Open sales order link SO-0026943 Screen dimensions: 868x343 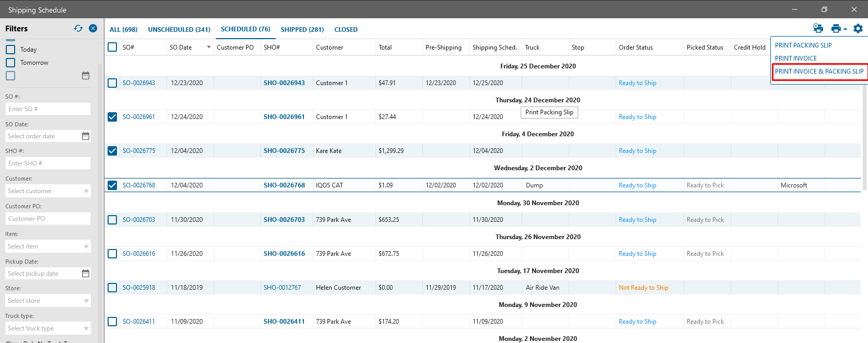(139, 83)
